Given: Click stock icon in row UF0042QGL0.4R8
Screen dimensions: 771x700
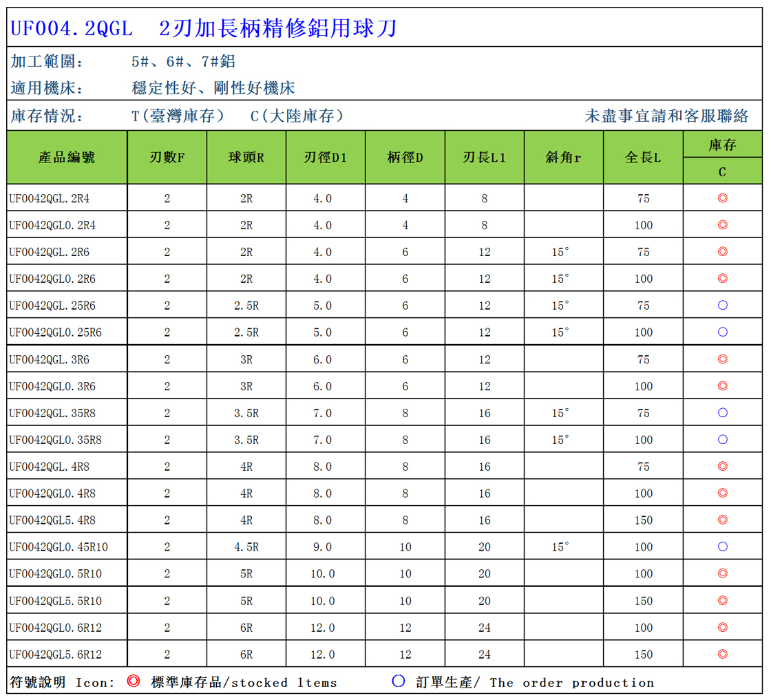Looking at the screenshot, I should 722,493.
